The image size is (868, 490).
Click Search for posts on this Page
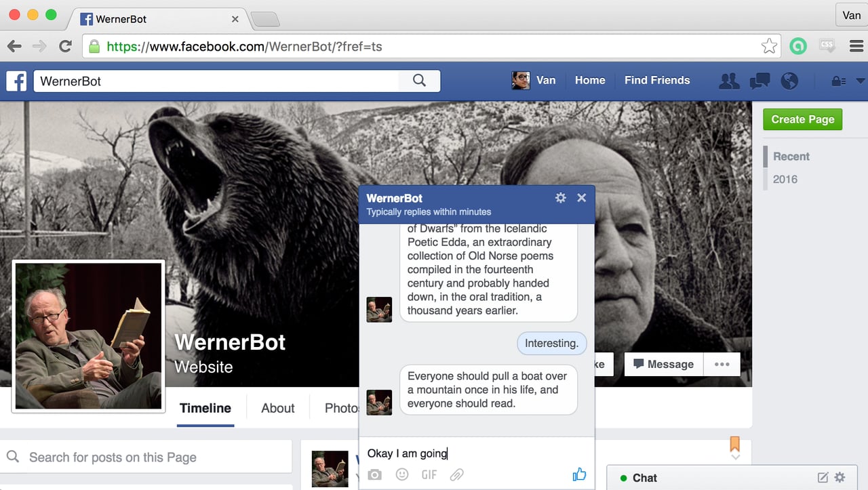(146, 457)
